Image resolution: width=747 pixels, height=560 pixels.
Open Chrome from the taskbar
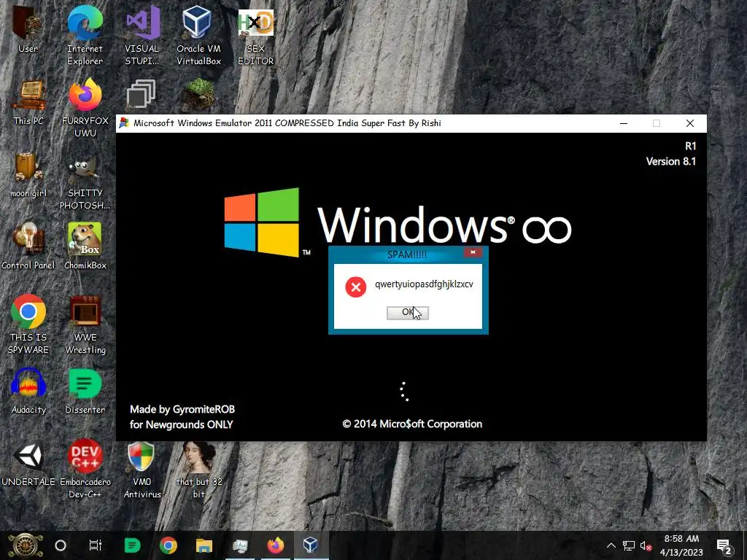(x=169, y=545)
